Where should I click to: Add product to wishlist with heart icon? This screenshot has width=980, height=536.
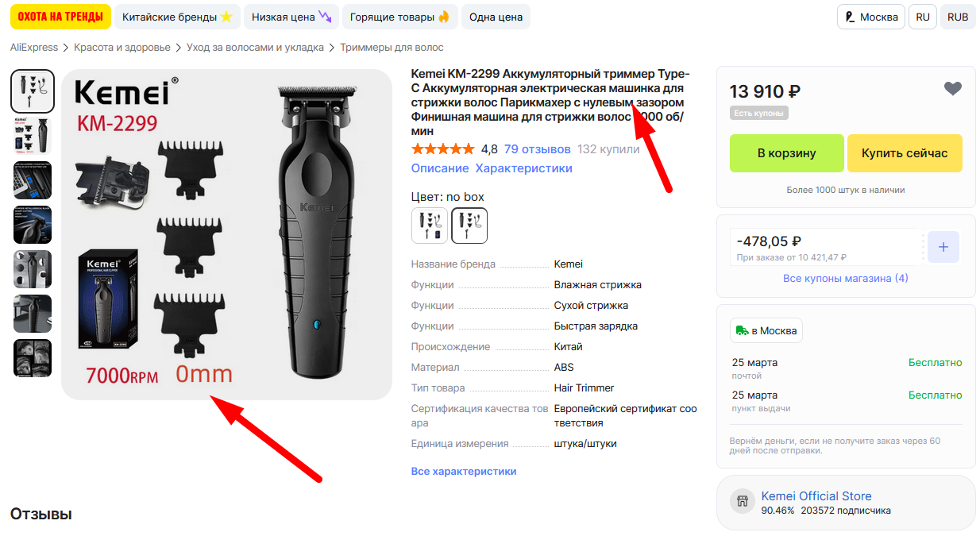click(x=953, y=89)
